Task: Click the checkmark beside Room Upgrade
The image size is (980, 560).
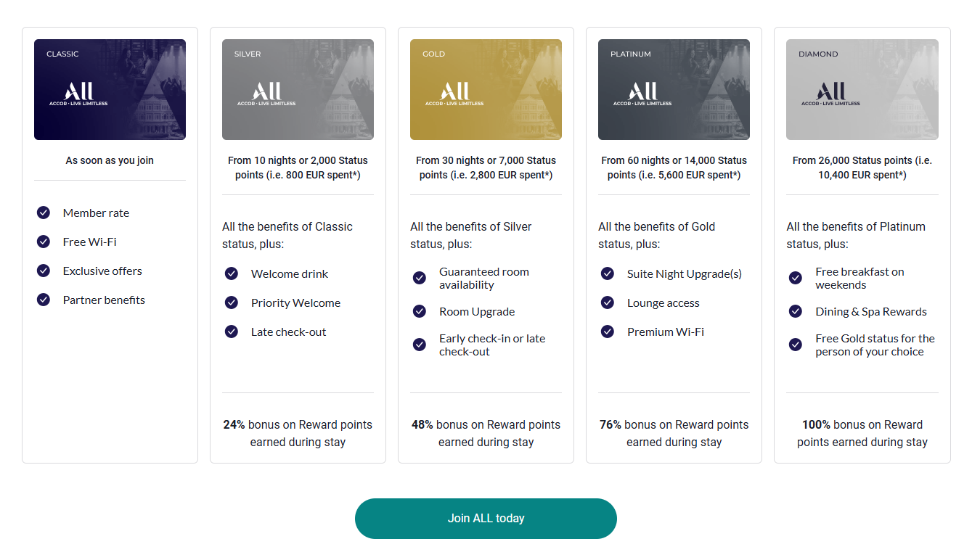Action: (x=419, y=311)
